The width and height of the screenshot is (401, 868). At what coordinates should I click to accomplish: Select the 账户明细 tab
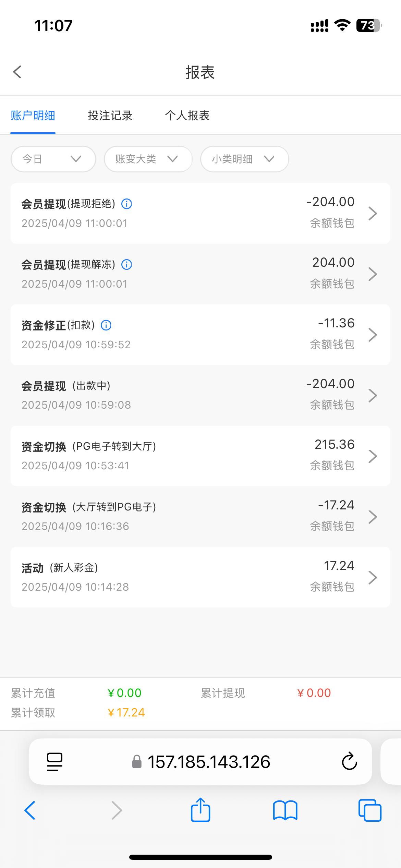[33, 116]
